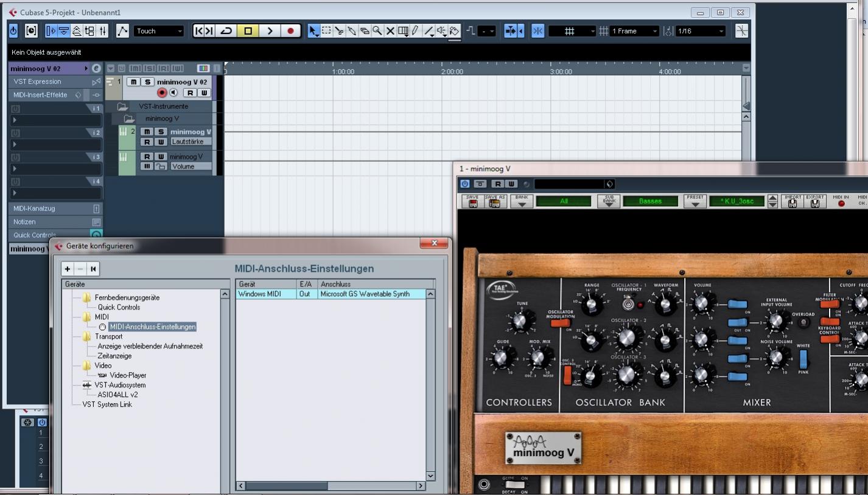Select the Zoom magnifier tool
Viewport: 868px width, 495px height.
click(x=377, y=31)
